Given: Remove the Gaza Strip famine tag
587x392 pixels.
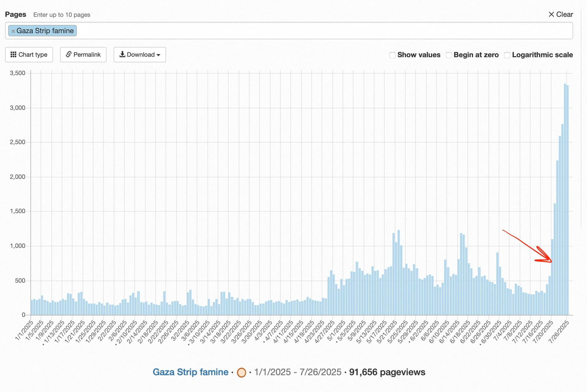Looking at the screenshot, I should [x=13, y=31].
